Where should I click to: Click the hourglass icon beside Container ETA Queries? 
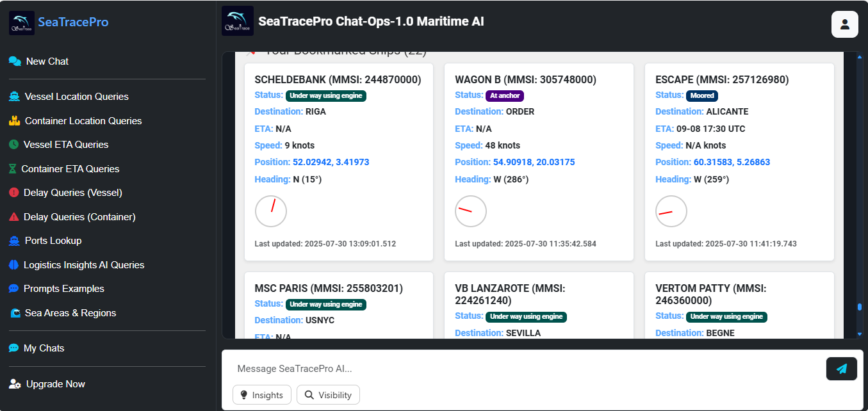coord(13,169)
